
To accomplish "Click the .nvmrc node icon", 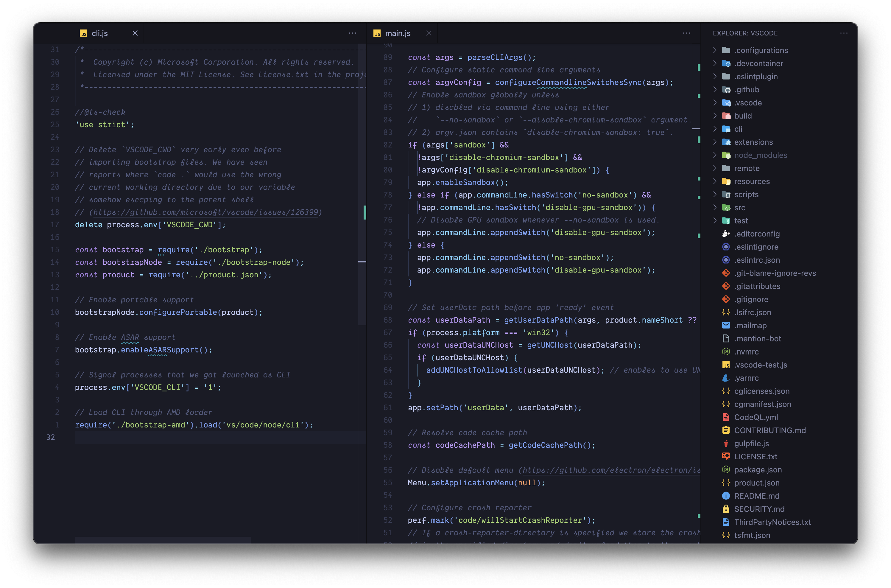I will (x=726, y=352).
